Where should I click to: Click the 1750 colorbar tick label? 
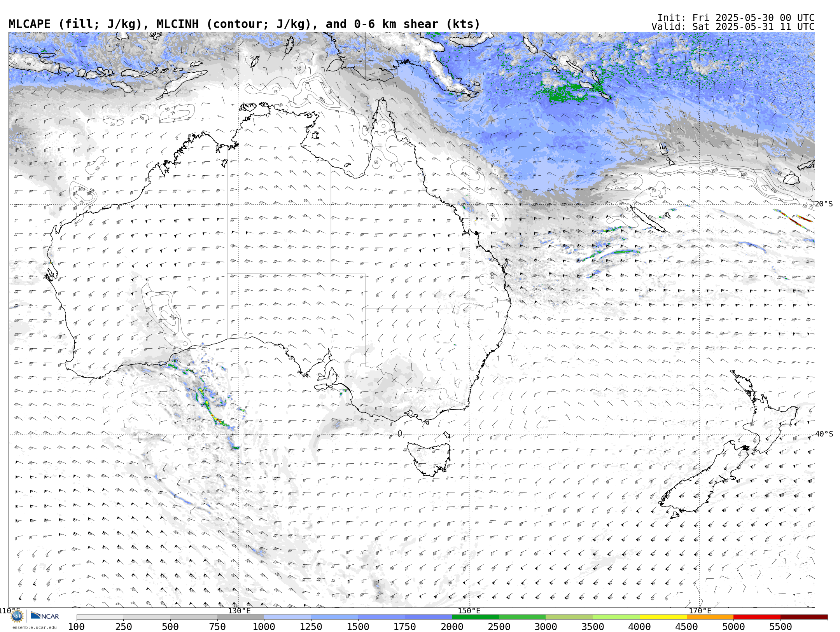click(405, 627)
